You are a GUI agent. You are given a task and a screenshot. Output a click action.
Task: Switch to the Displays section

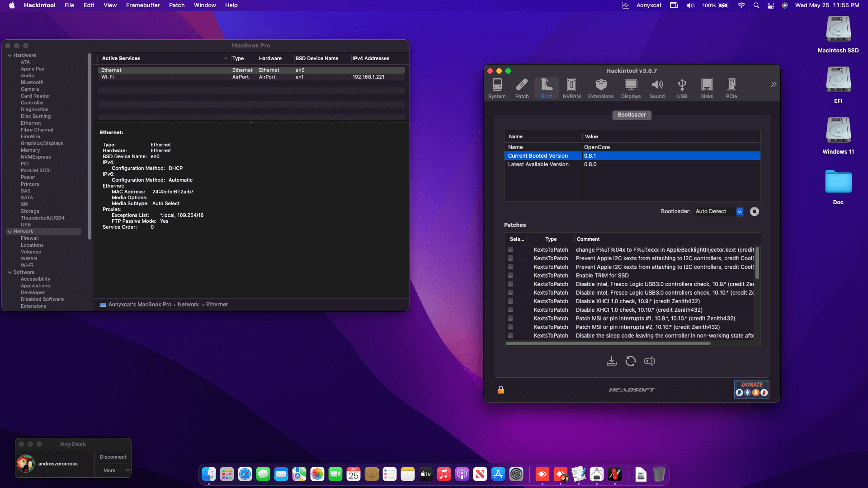(631, 88)
